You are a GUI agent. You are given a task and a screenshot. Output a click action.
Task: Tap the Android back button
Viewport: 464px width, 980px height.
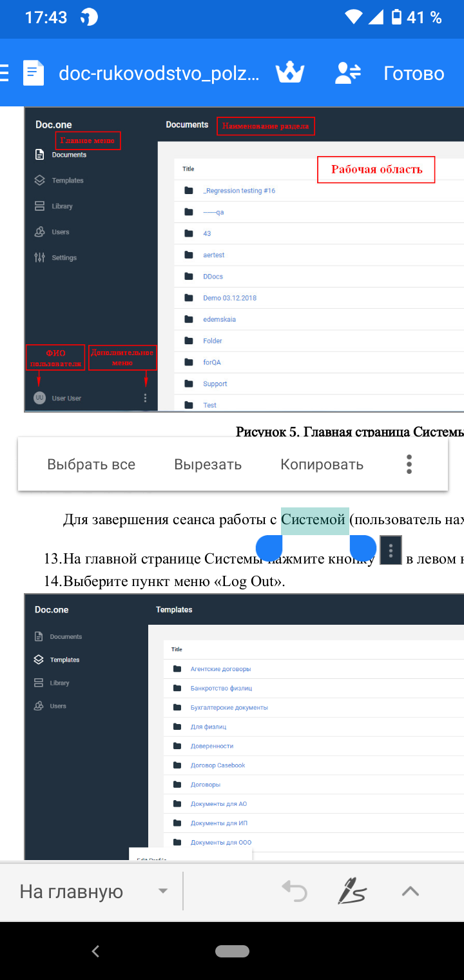point(95,951)
